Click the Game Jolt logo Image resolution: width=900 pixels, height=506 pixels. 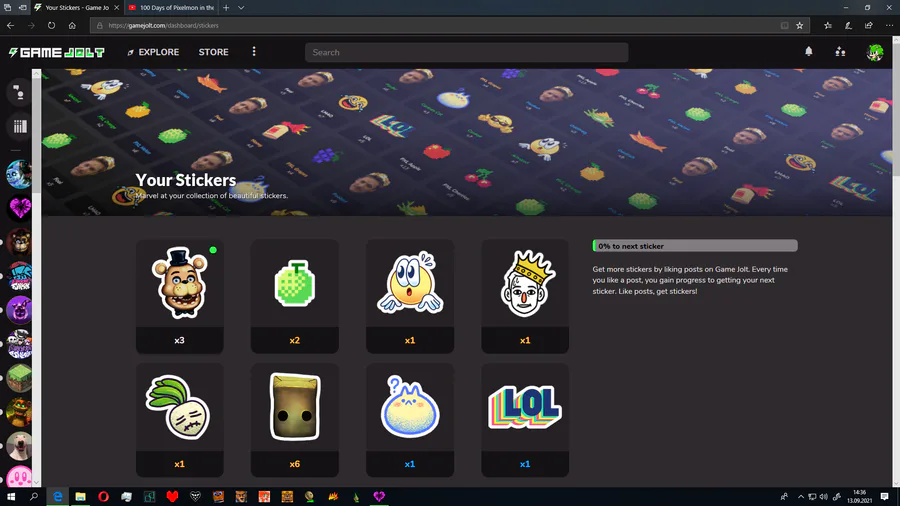(x=56, y=52)
